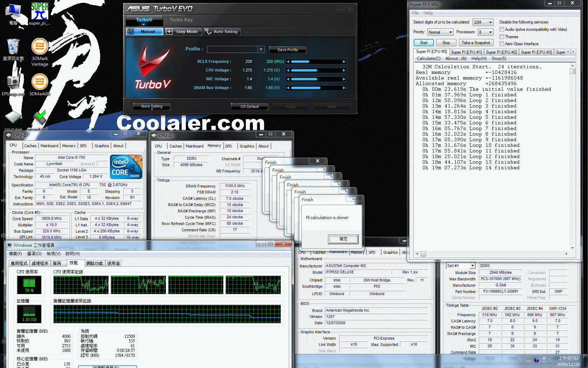Viewport: 588px width, 368px height.
Task: Click the Task Manager title bar icon
Action: pyautogui.click(x=10, y=245)
